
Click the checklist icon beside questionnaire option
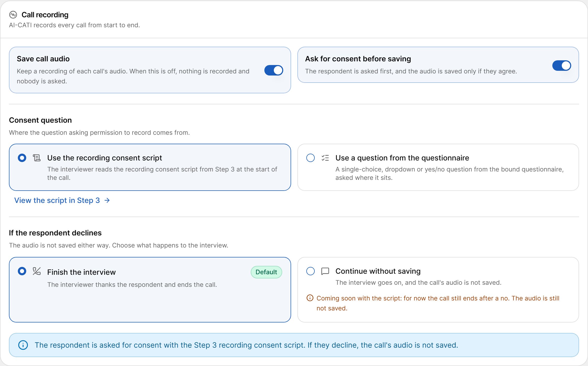click(325, 158)
